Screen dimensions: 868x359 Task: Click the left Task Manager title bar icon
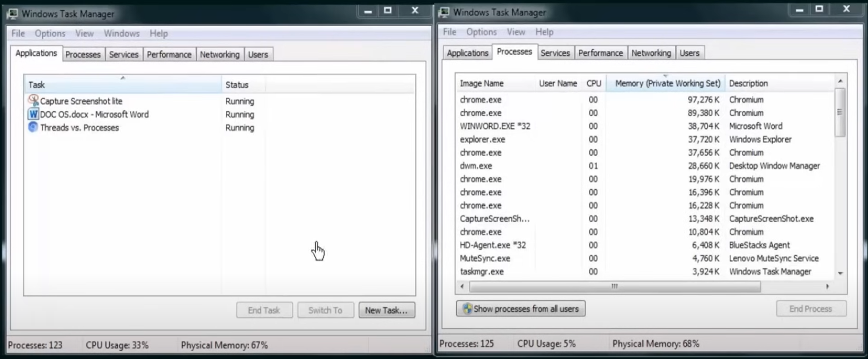tap(12, 14)
